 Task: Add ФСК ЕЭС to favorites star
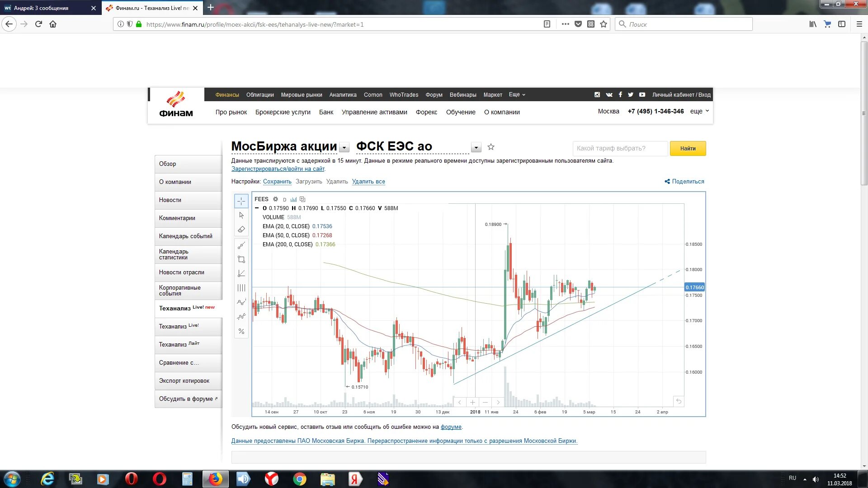pos(491,147)
